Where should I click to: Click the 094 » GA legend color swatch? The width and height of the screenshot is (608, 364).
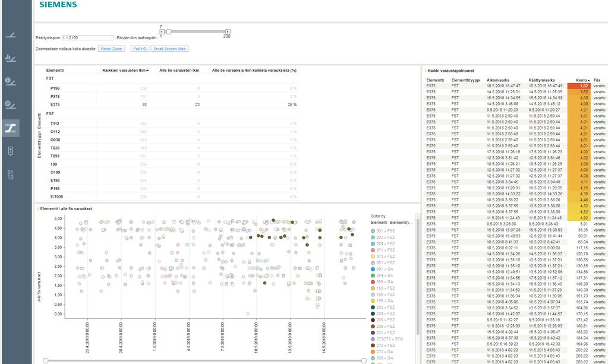tap(373, 276)
